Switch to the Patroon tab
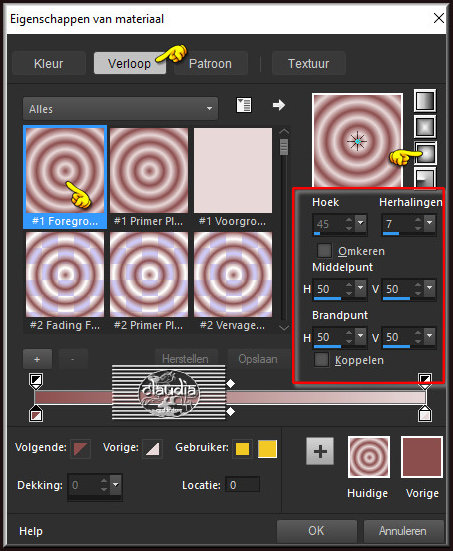 pyautogui.click(x=211, y=64)
